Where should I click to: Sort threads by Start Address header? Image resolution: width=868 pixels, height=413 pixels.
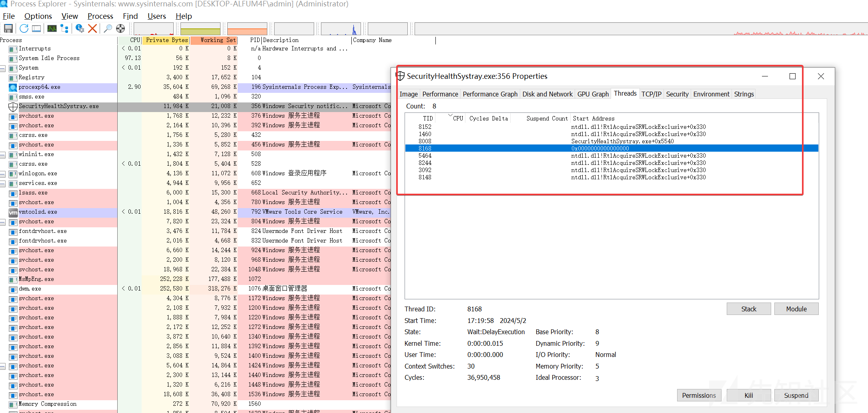click(695, 118)
